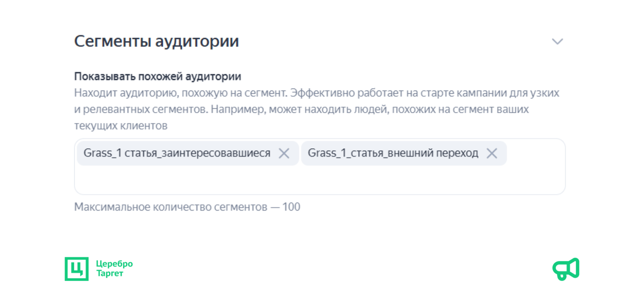Remove the Grass_1_статья_внешний переход segment chip
The height and width of the screenshot is (302, 644).
click(x=491, y=153)
